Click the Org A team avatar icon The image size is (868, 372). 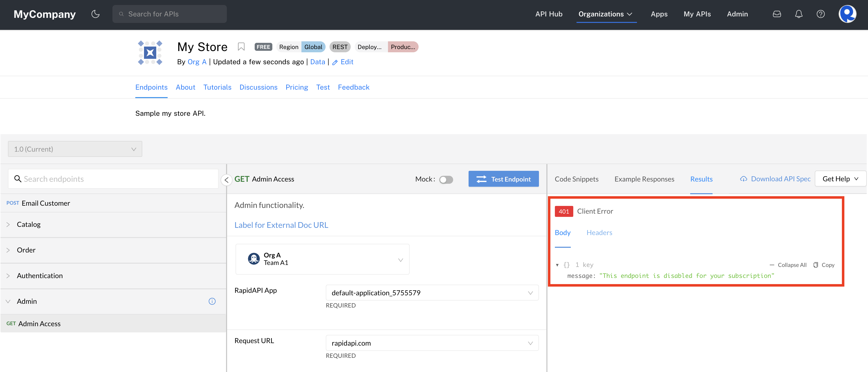[x=253, y=259]
